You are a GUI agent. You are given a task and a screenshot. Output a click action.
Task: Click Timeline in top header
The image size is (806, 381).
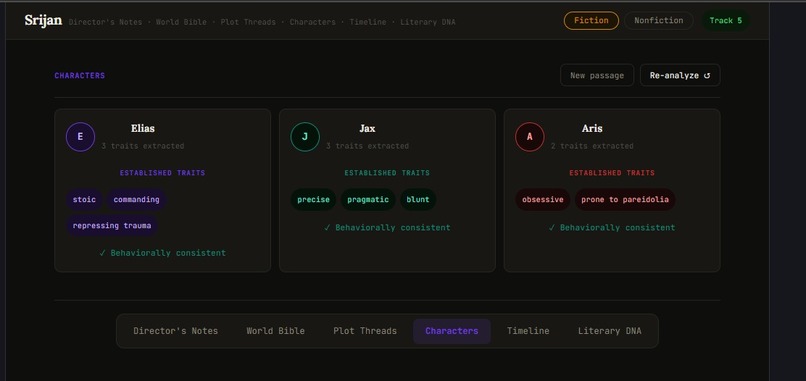pyautogui.click(x=368, y=22)
